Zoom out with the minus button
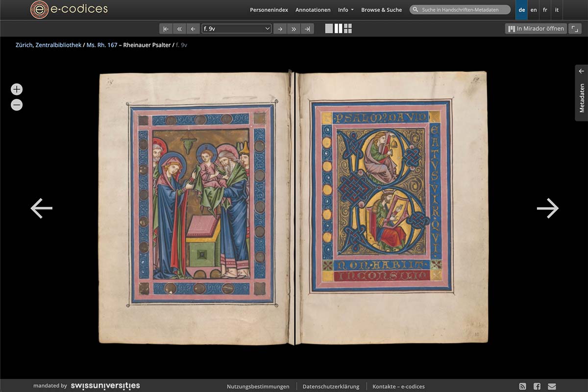The width and height of the screenshot is (588, 392). [17, 105]
